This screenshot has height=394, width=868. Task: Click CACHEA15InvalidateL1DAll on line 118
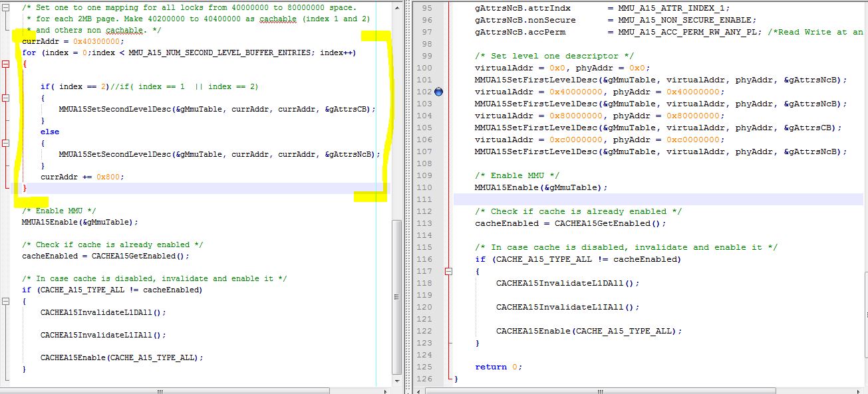tap(567, 283)
